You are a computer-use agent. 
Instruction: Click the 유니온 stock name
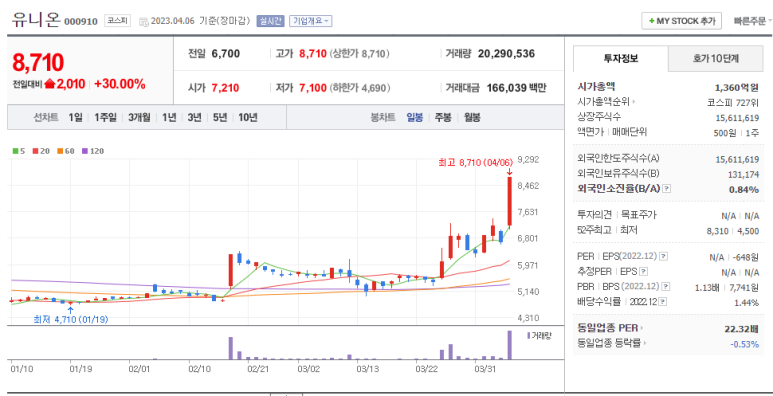(35, 20)
